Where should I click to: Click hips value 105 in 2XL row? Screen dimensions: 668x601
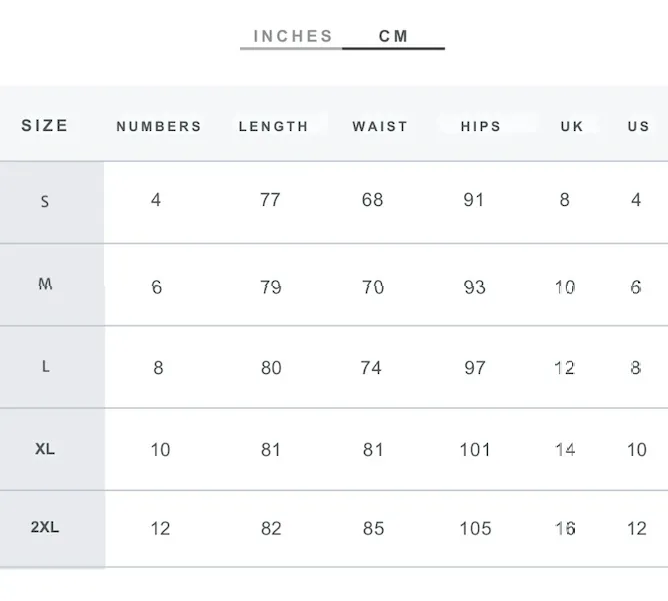coord(475,529)
